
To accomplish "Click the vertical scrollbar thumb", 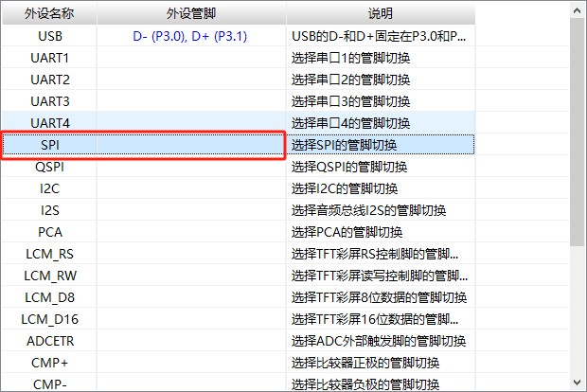I will [577, 133].
